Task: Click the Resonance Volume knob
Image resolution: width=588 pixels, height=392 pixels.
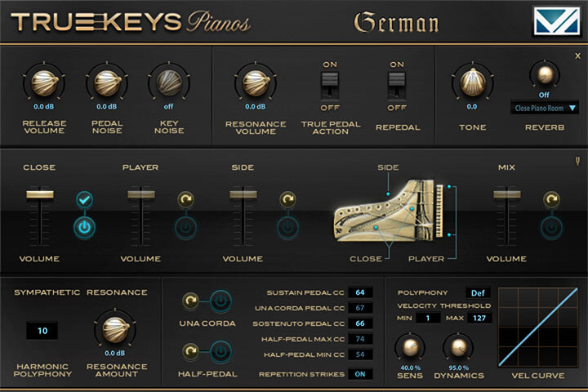Action: (x=256, y=82)
